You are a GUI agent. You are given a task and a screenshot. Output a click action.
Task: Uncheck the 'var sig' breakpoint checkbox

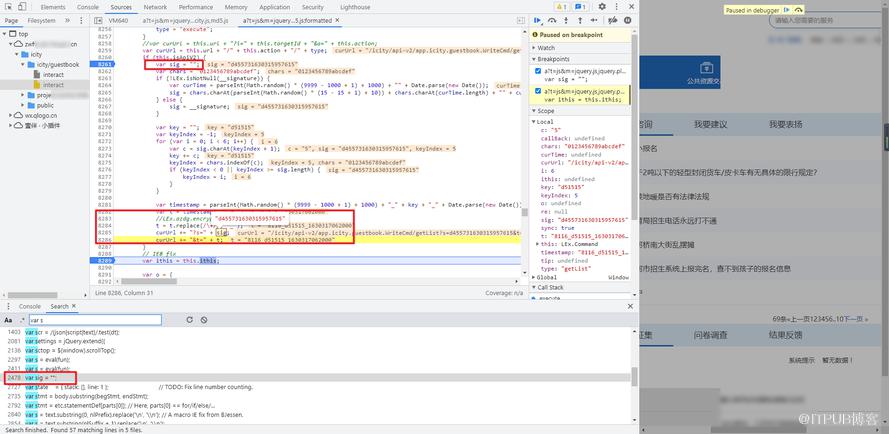(x=538, y=71)
